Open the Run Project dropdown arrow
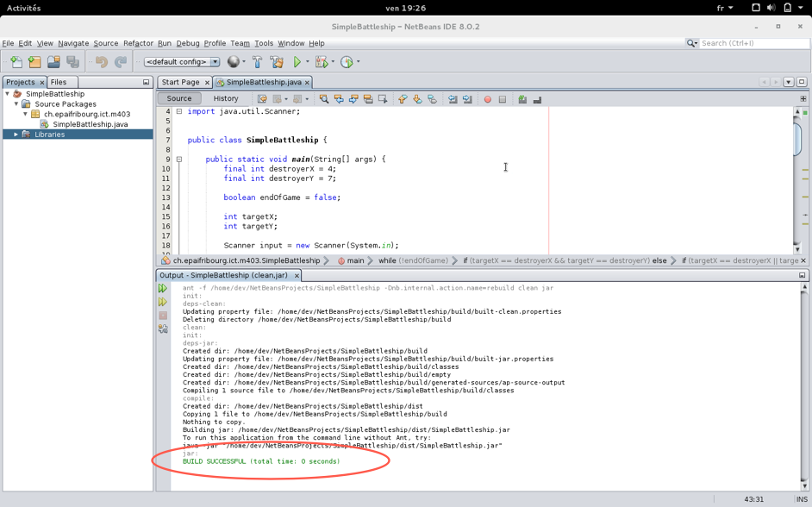This screenshot has height=507, width=812. (308, 61)
